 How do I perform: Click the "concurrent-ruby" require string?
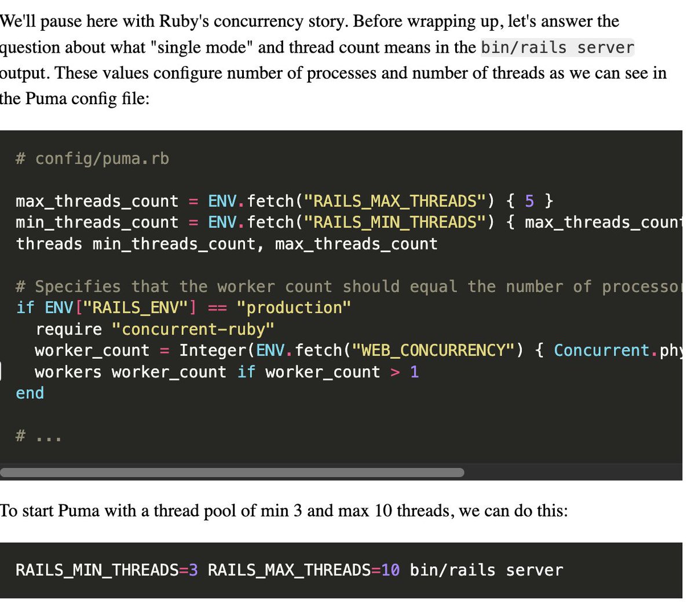tap(191, 329)
